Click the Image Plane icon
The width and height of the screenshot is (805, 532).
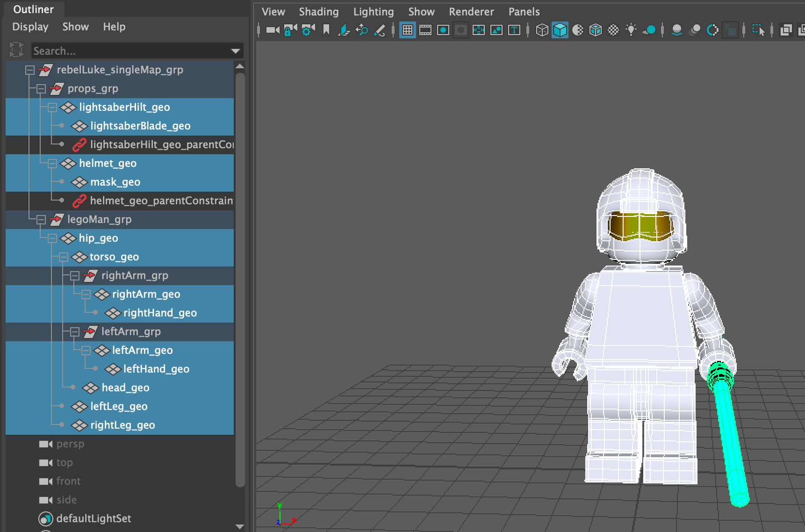344,30
